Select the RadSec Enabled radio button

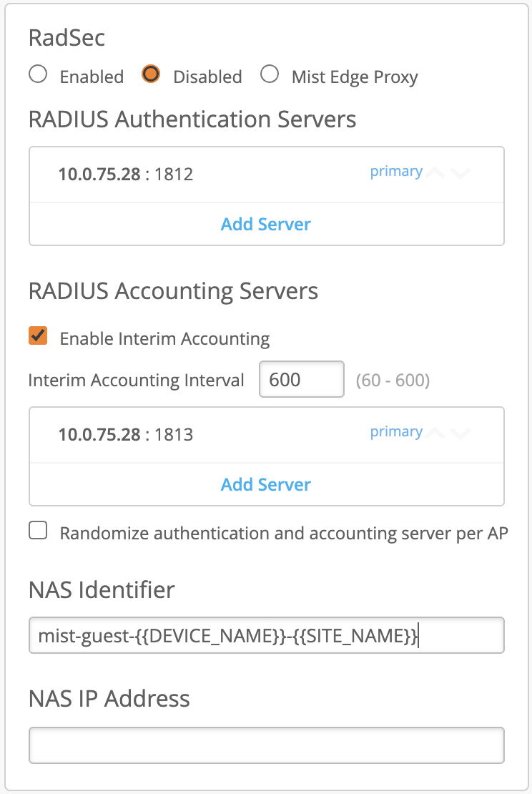click(38, 74)
